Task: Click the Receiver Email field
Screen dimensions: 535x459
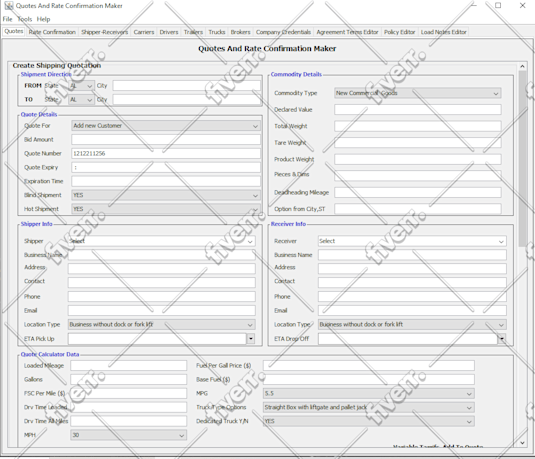Action: click(x=412, y=311)
